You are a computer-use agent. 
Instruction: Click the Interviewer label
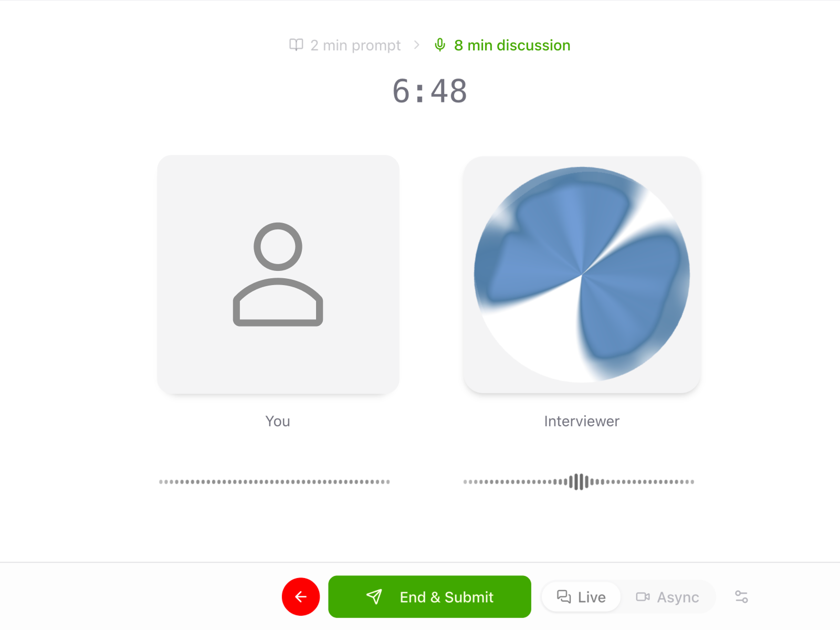tap(582, 421)
